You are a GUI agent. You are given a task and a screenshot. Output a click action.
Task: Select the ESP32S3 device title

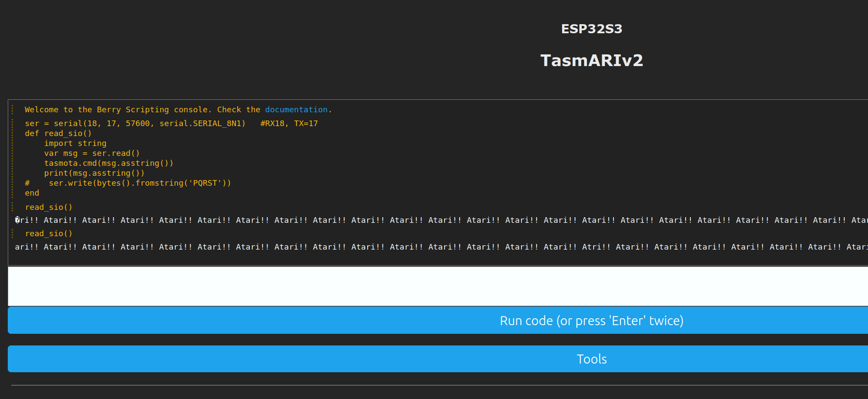591,29
